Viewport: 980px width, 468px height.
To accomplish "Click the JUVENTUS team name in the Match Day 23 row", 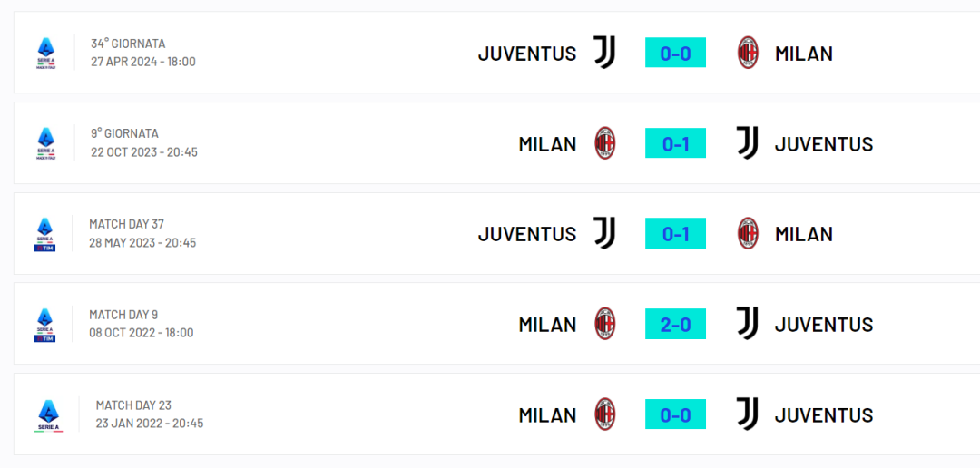I will pyautogui.click(x=824, y=415).
